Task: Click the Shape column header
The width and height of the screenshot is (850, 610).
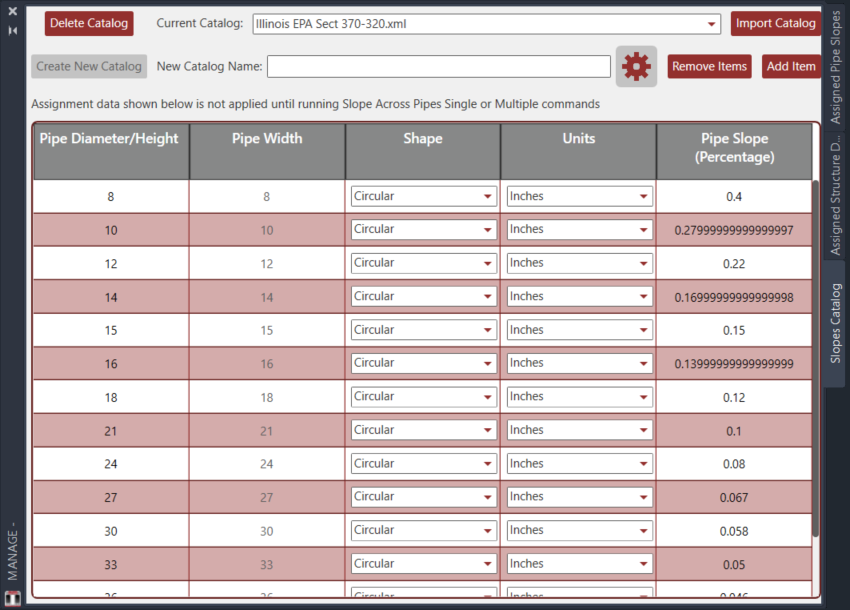Action: click(x=423, y=152)
